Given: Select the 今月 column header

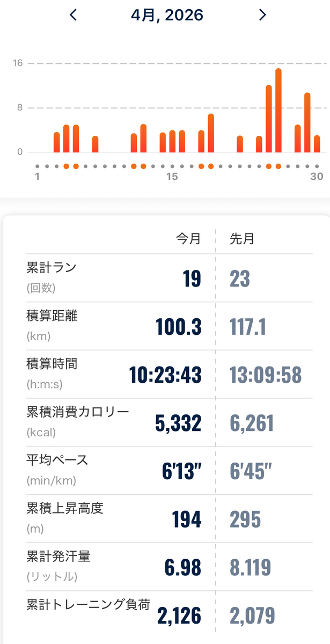Looking at the screenshot, I should [188, 239].
